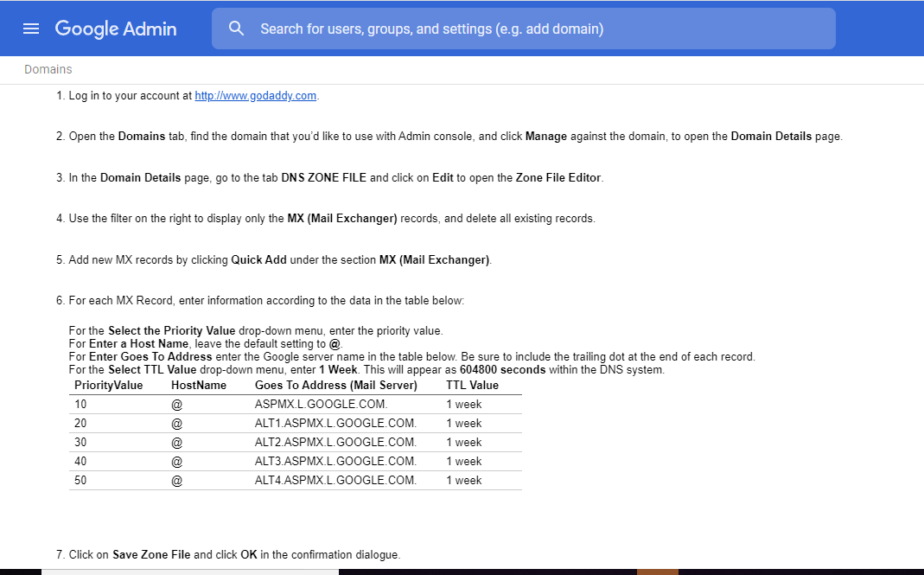This screenshot has height=575, width=924.
Task: Click the bold 'Manage' text in step 2
Action: click(x=546, y=137)
